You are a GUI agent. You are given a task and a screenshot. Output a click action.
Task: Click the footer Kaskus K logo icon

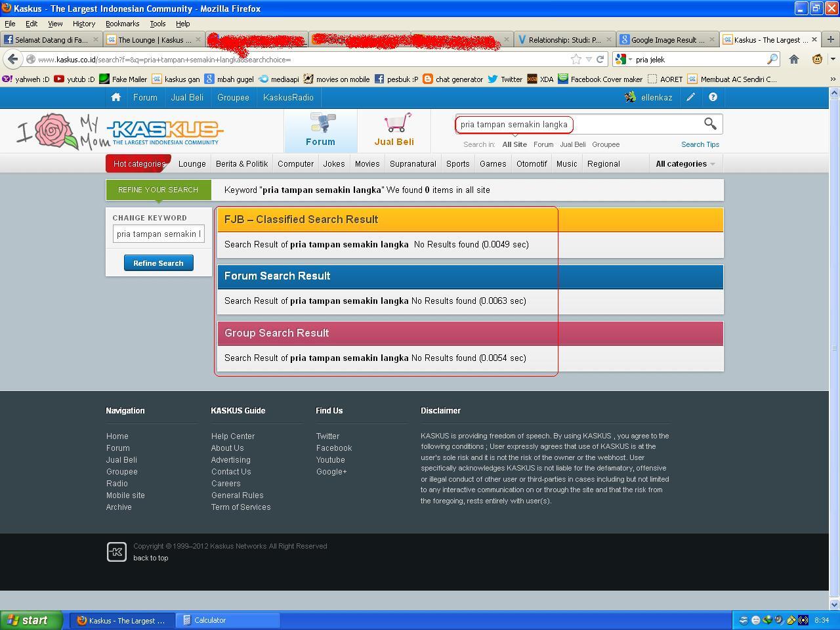[116, 552]
